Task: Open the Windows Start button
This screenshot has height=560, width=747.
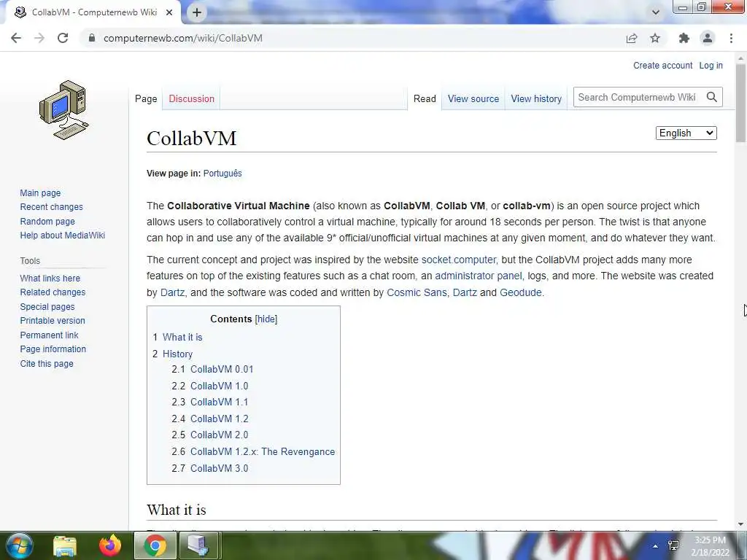Action: pos(18,545)
